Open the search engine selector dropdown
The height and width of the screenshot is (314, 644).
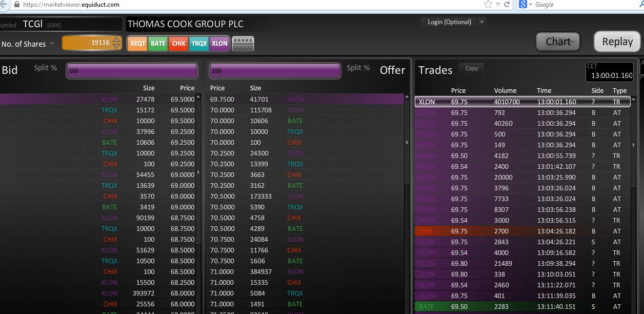coord(530,5)
